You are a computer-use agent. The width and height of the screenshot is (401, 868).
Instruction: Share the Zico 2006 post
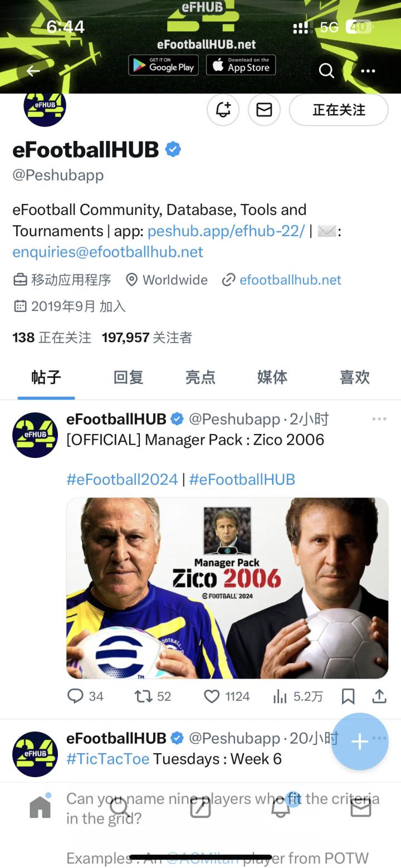[x=379, y=696]
